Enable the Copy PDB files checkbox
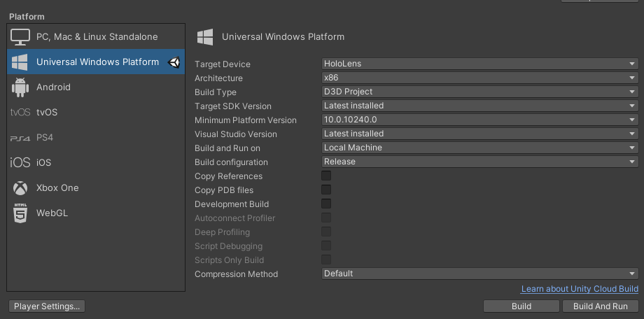This screenshot has height=319, width=644. 326,190
